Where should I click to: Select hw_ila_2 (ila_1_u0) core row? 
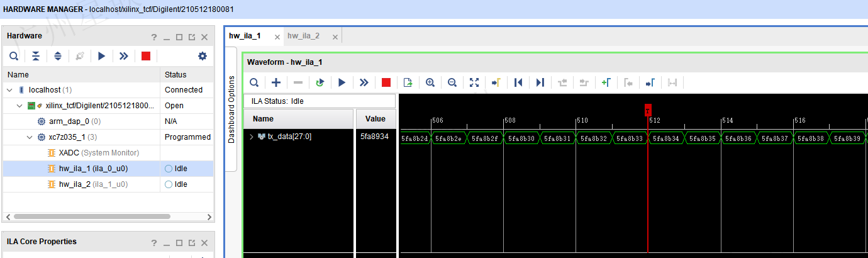[108, 184]
